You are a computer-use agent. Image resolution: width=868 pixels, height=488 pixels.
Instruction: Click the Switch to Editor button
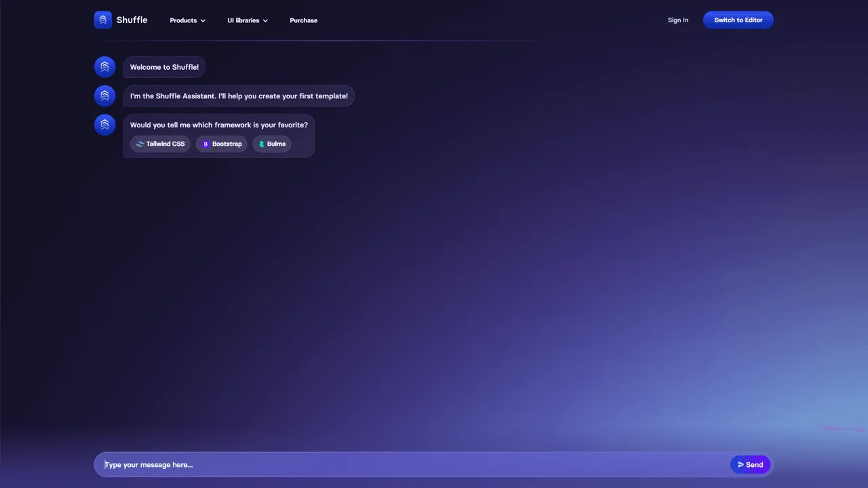pos(738,20)
